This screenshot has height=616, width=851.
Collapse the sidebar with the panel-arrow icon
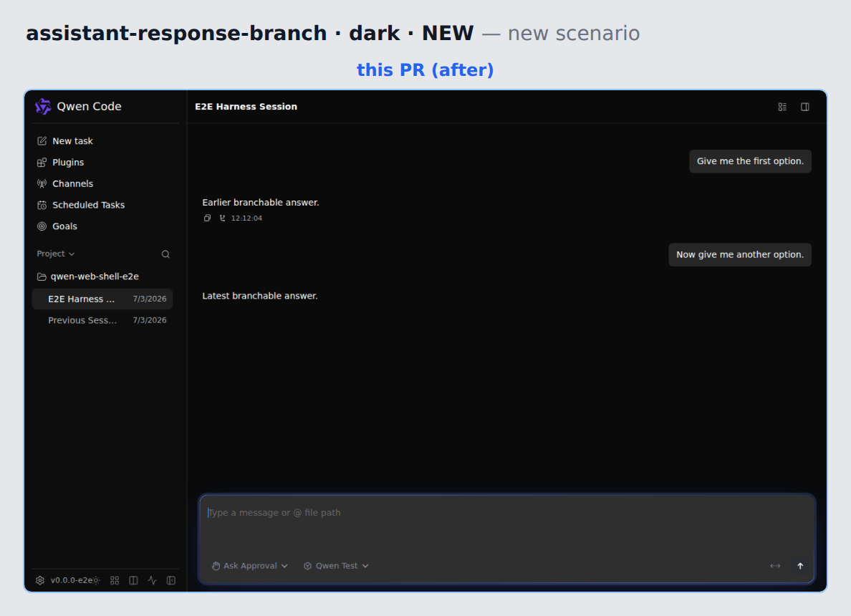coord(171,580)
